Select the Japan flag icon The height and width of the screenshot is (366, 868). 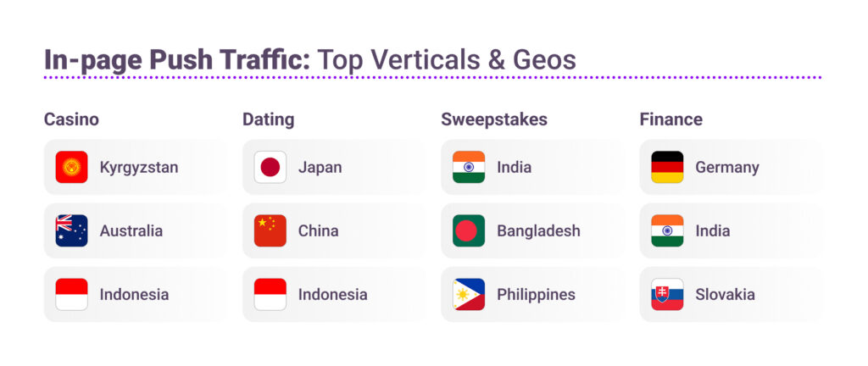click(270, 167)
